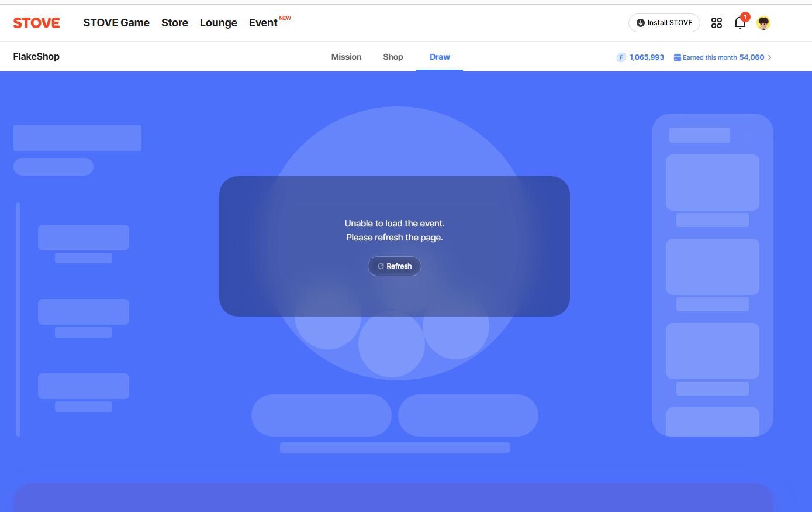
Task: Select the top placeholder card in the right panel
Action: point(712,183)
